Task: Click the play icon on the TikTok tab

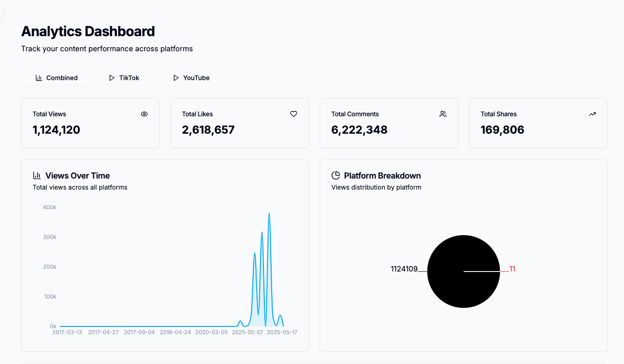Action: (112, 78)
